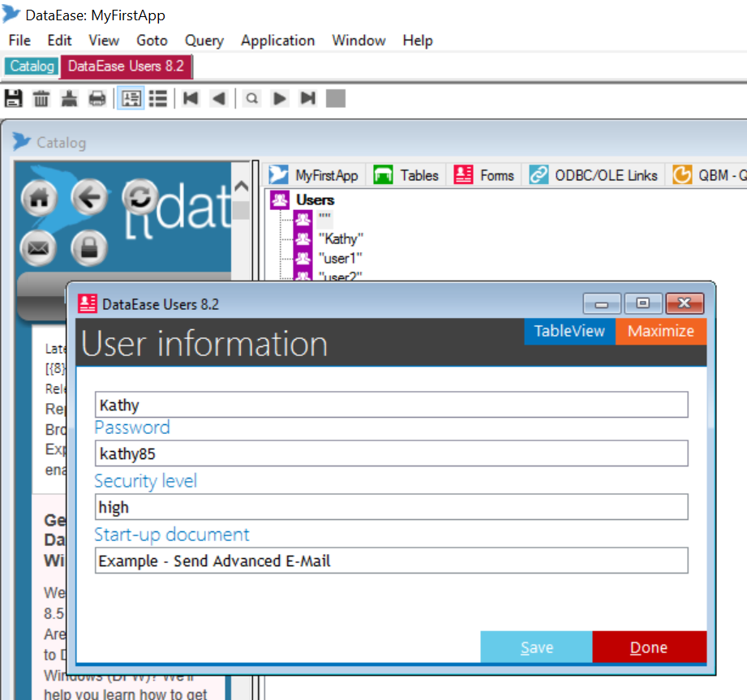This screenshot has height=700, width=747.
Task: Click the user name field containing Kathy
Action: (x=392, y=405)
